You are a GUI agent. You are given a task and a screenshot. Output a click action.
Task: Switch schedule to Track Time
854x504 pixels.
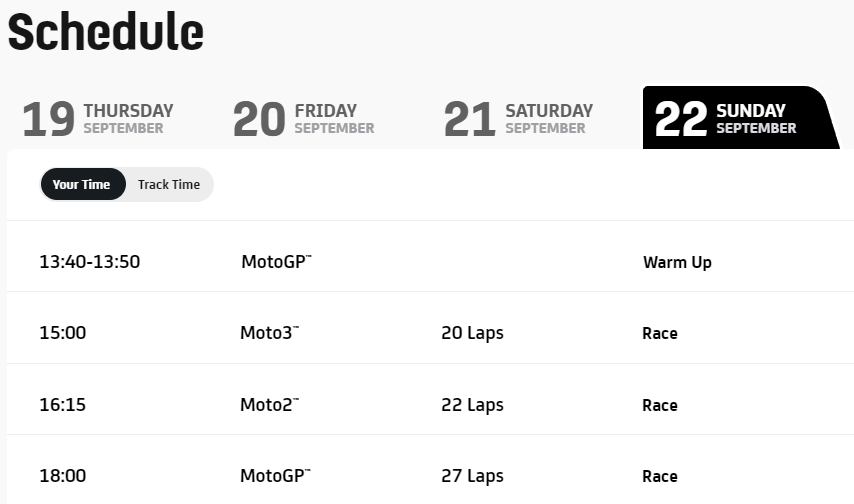click(x=169, y=185)
